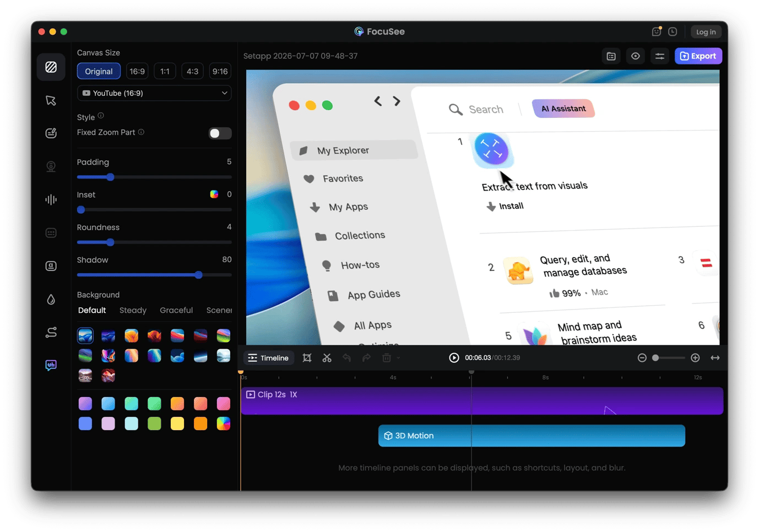The width and height of the screenshot is (759, 532).
Task: Select the mountain landscape background thumbnail in third row
Action: click(85, 376)
